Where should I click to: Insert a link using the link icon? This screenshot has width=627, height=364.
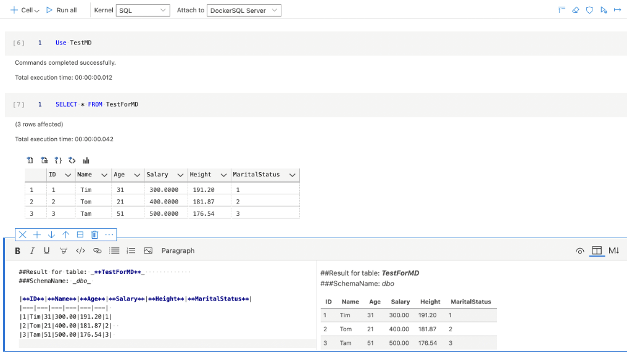click(97, 250)
